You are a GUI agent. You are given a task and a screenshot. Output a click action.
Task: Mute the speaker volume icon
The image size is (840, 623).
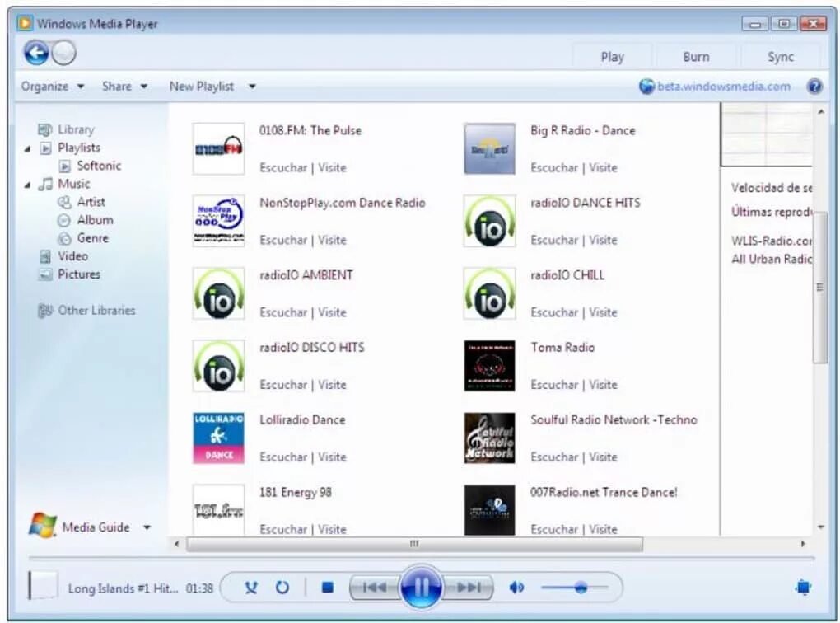point(516,588)
